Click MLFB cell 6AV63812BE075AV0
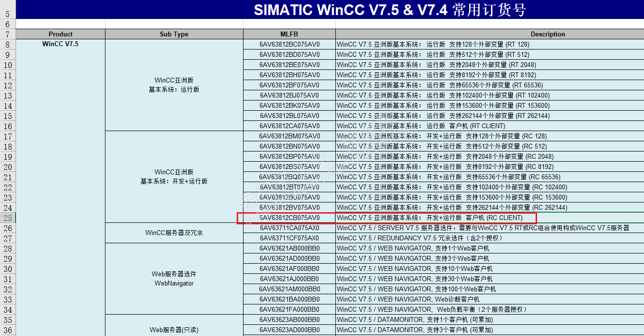644x336 pixels. [289, 65]
